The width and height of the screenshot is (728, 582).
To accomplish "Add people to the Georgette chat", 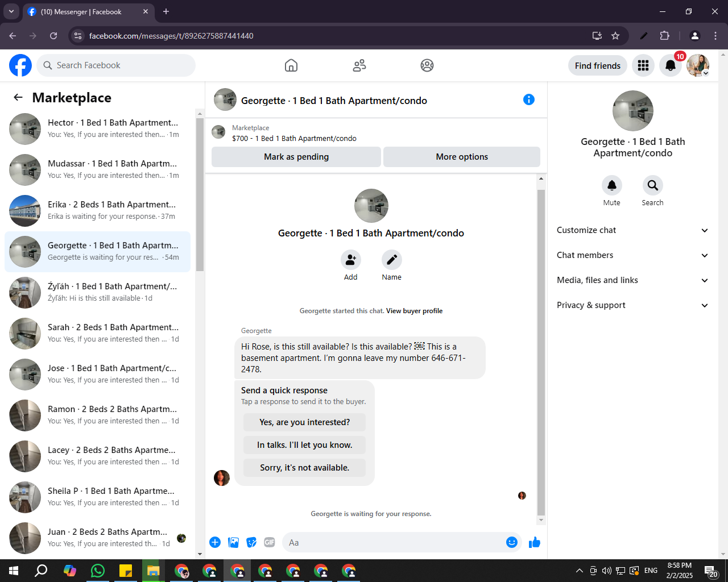I will tap(351, 260).
